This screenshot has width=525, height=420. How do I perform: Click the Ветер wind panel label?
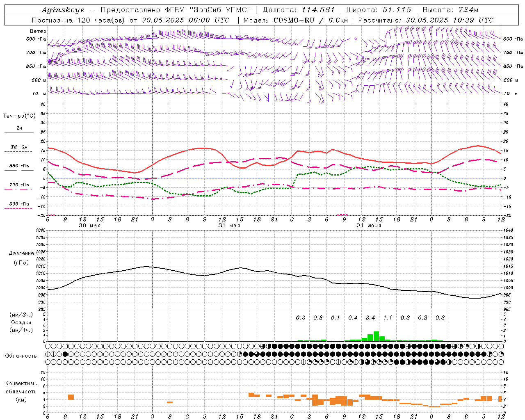(x=38, y=31)
